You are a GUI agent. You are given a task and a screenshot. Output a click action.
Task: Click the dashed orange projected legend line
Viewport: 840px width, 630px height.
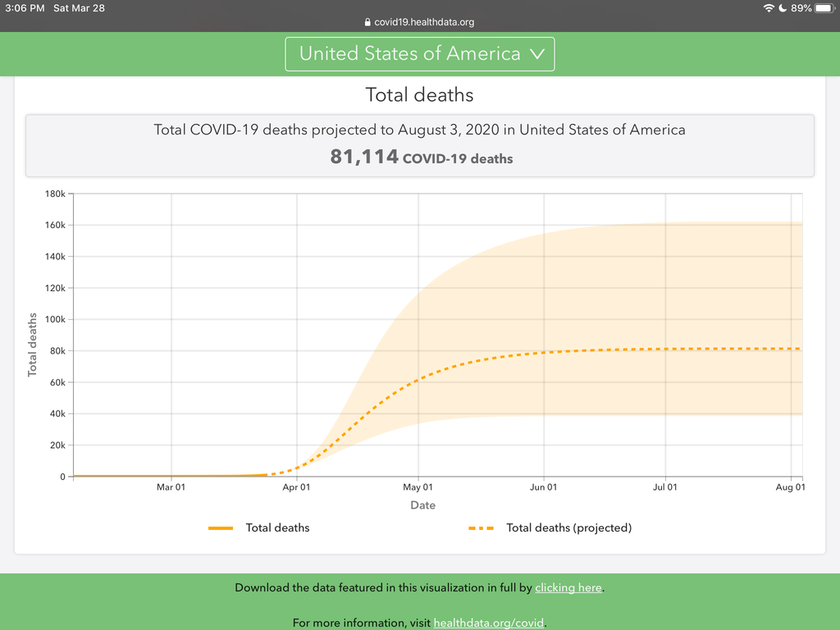(x=481, y=528)
